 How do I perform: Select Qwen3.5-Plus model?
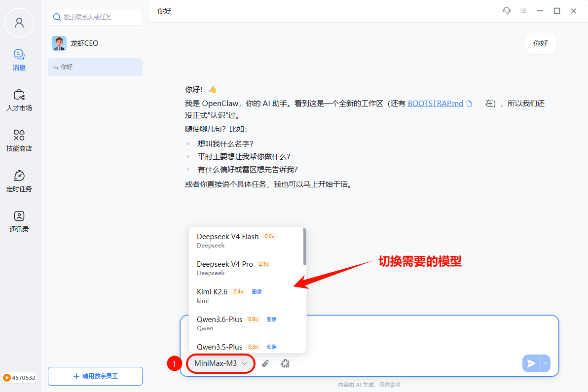[246, 347]
